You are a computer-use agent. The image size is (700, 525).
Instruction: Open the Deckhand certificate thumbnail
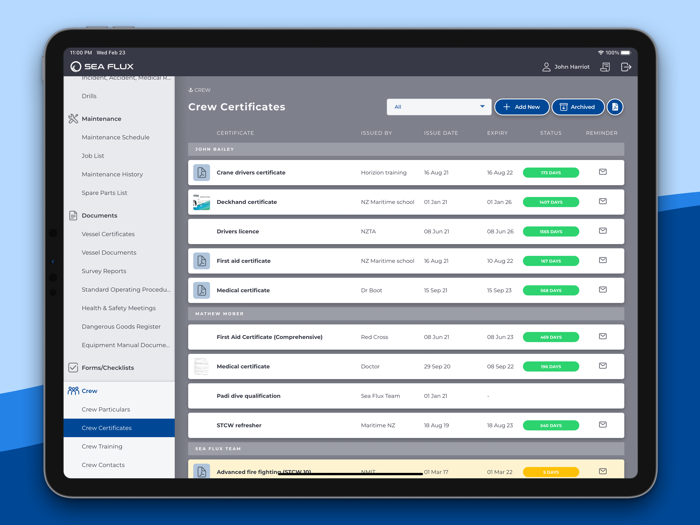coord(201,202)
